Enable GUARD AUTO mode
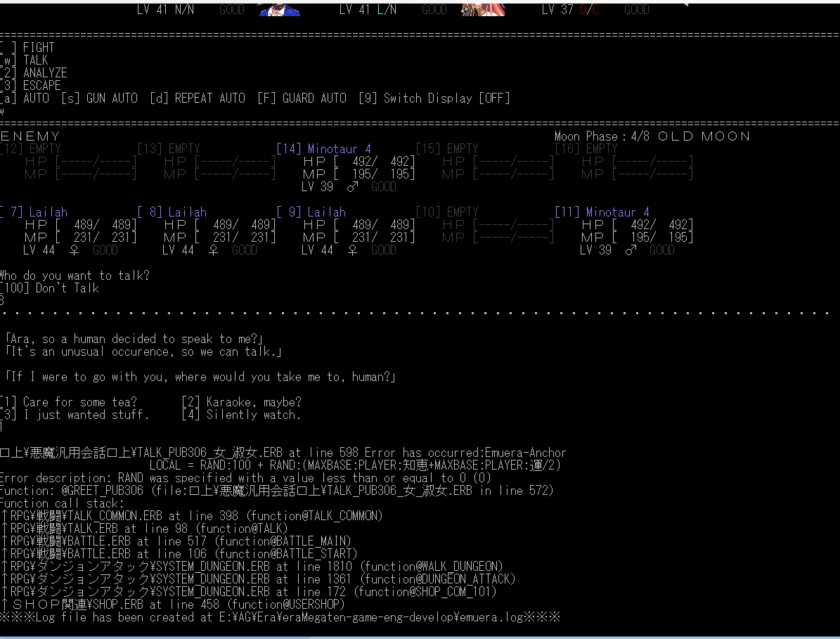This screenshot has height=639, width=840. point(302,98)
